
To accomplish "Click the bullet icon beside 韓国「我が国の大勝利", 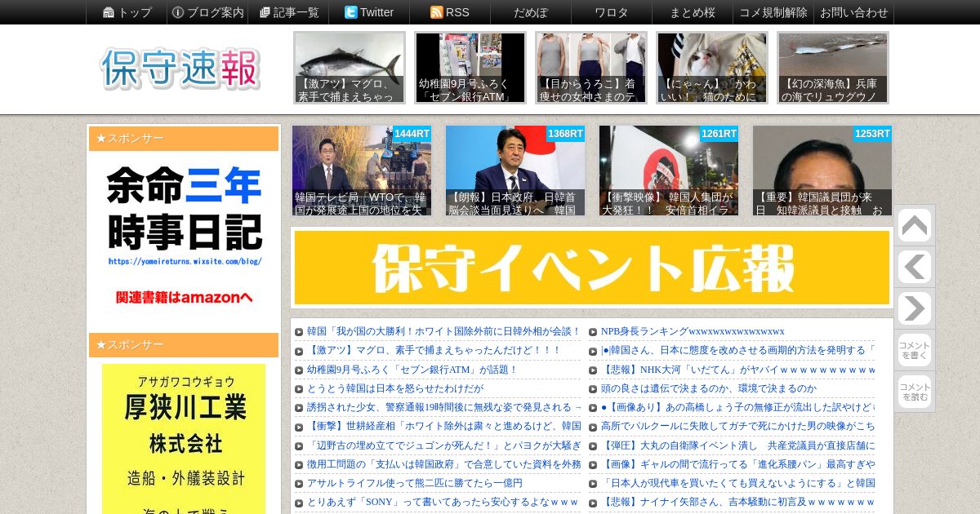I will (299, 332).
